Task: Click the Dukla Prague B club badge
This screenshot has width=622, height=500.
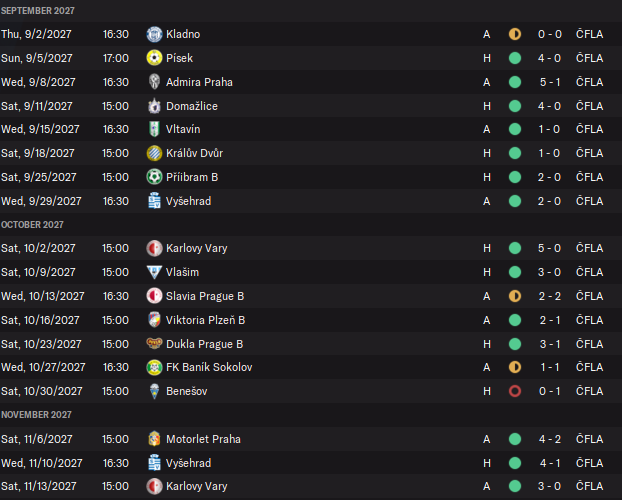Action: 154,344
